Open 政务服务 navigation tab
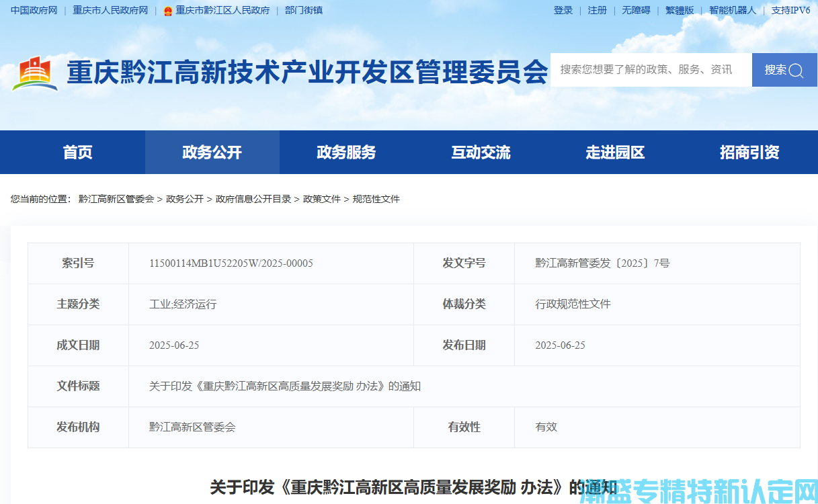The width and height of the screenshot is (818, 504). point(347,153)
